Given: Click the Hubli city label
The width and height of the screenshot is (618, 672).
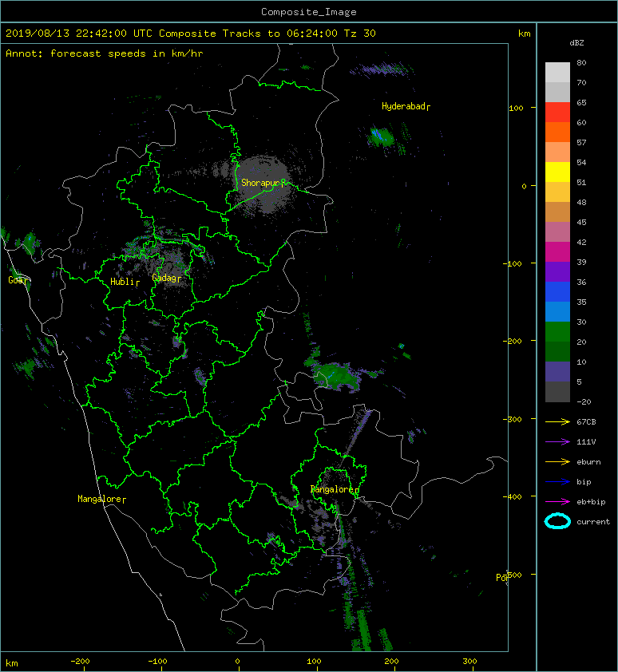Looking at the screenshot, I should tap(125, 282).
